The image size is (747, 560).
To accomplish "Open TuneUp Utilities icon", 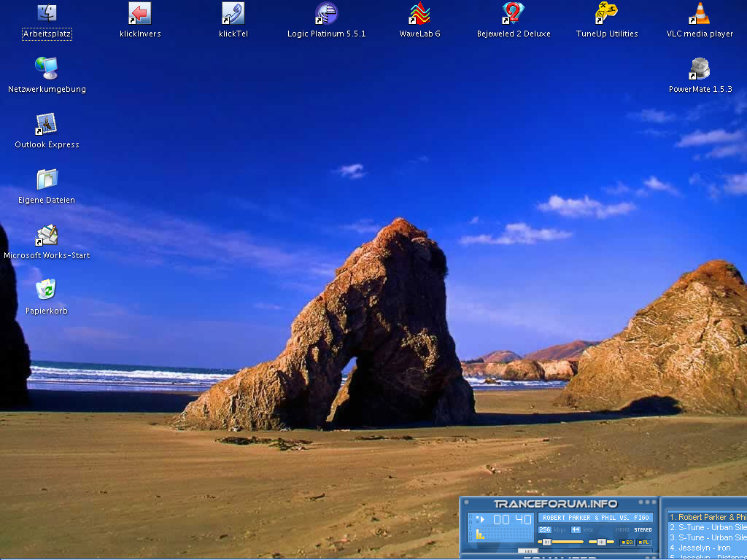I will 606,13.
